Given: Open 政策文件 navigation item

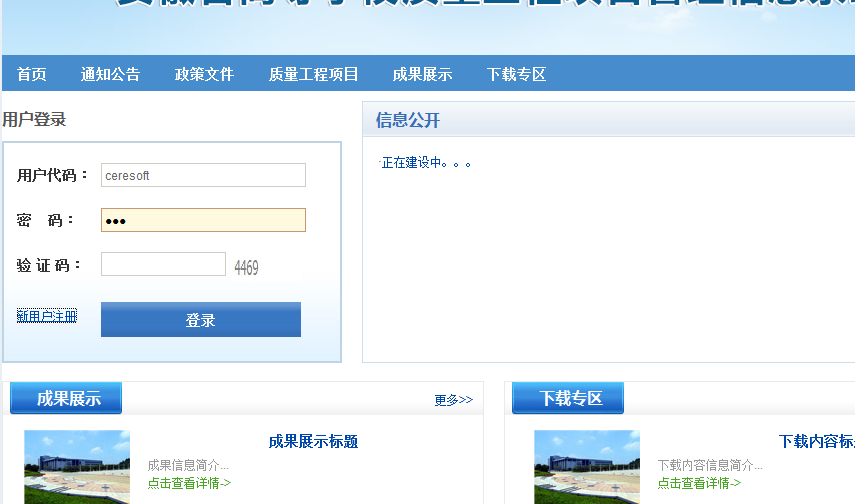Looking at the screenshot, I should [x=204, y=74].
